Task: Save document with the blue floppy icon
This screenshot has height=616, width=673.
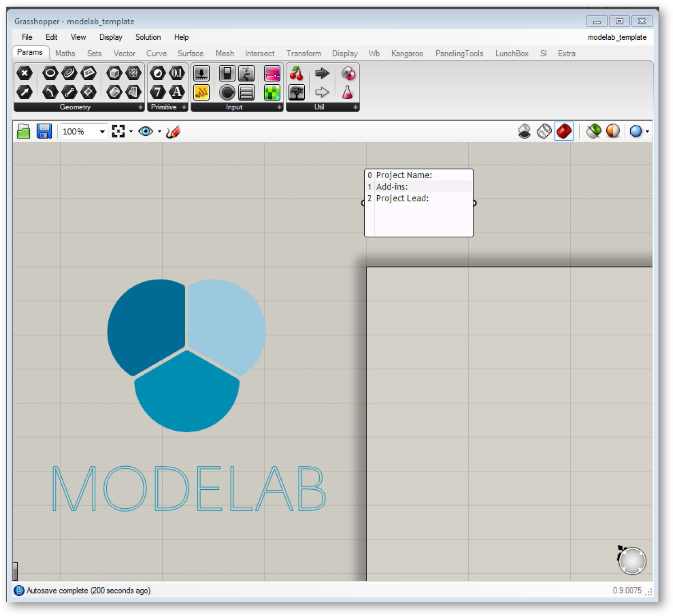Action: [44, 132]
